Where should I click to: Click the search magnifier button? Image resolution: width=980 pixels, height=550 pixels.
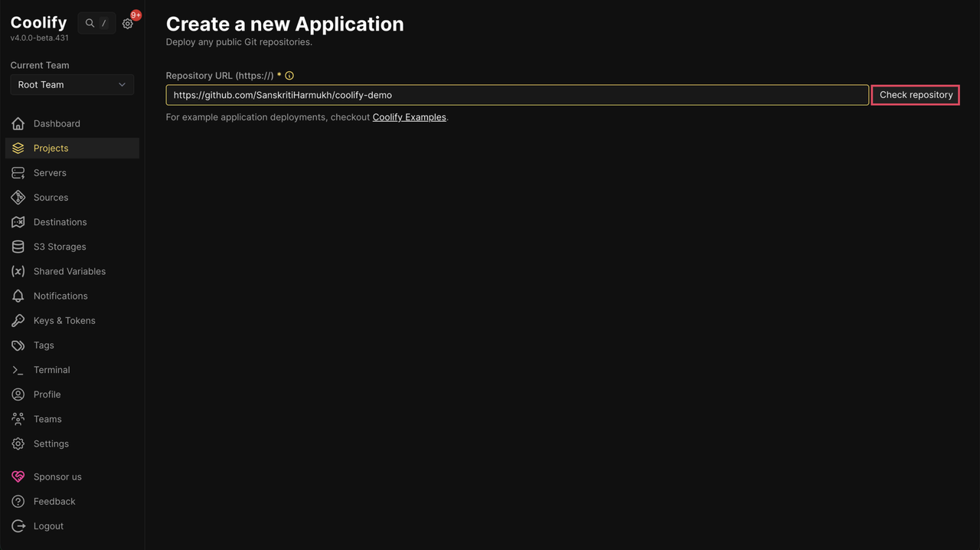[x=96, y=24]
